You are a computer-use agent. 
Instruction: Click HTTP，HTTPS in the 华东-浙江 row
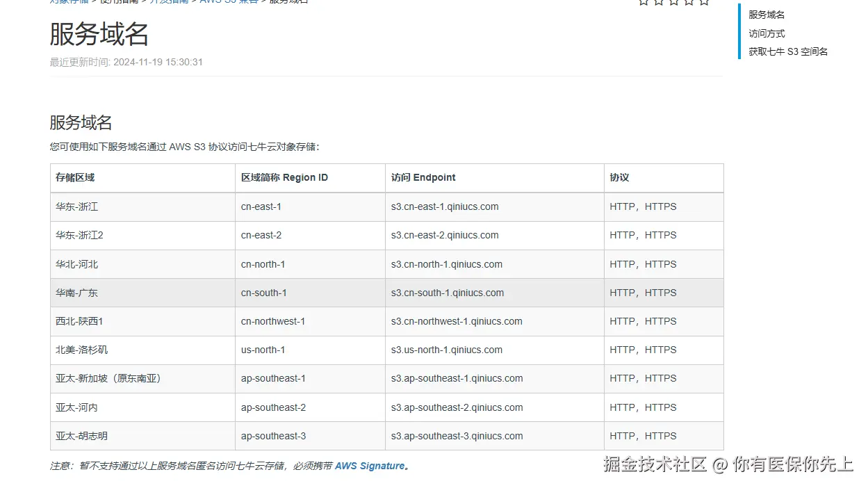click(x=644, y=206)
